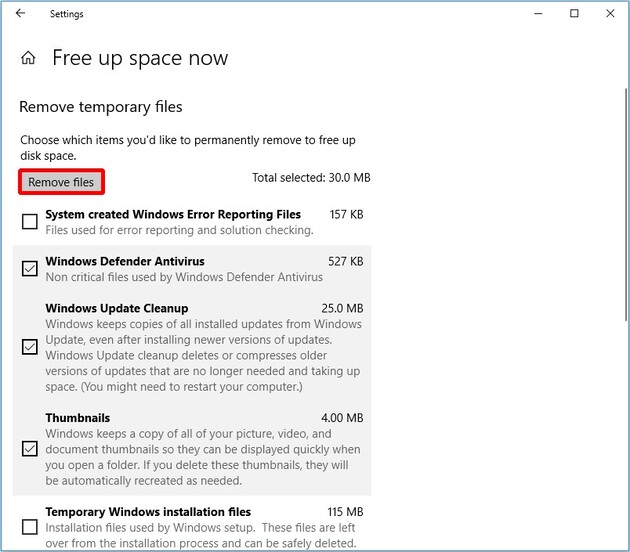630x552 pixels.
Task: Uncheck Windows Defender Antivirus checkbox
Action: pyautogui.click(x=30, y=268)
